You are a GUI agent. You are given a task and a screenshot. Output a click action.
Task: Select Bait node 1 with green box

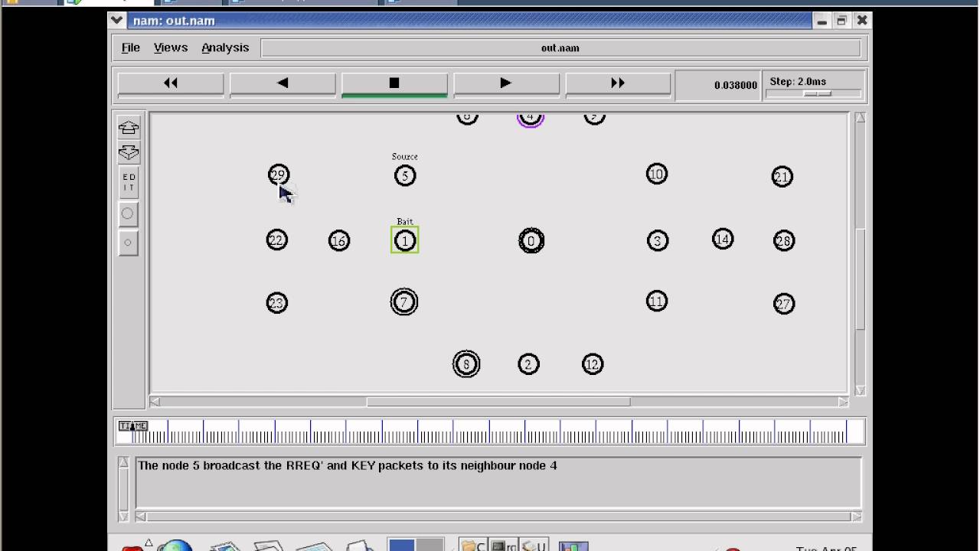(405, 241)
